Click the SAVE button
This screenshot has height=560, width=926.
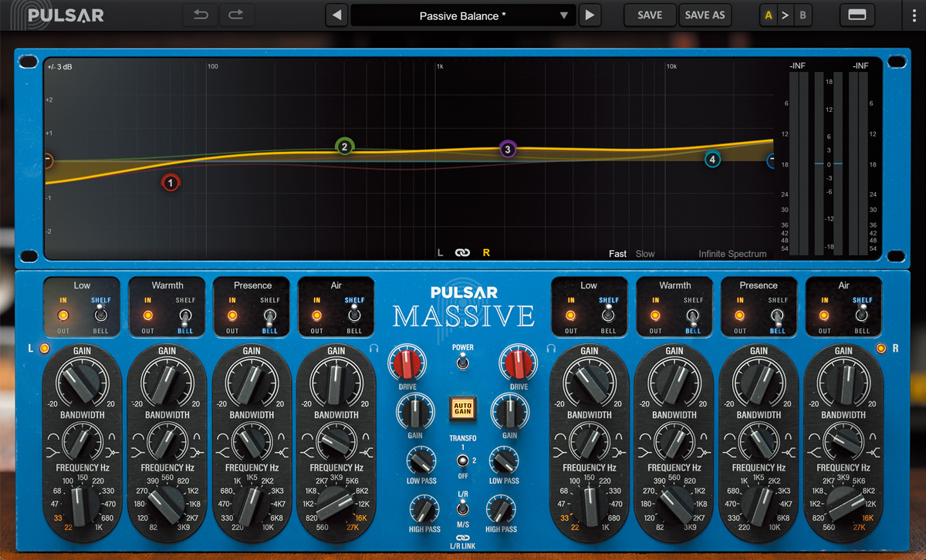point(650,15)
